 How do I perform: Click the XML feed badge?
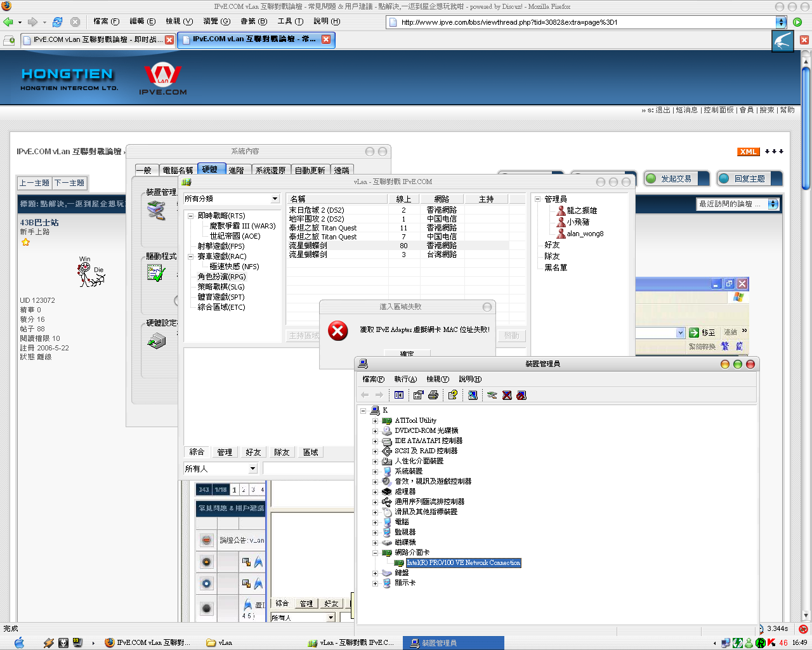(749, 152)
